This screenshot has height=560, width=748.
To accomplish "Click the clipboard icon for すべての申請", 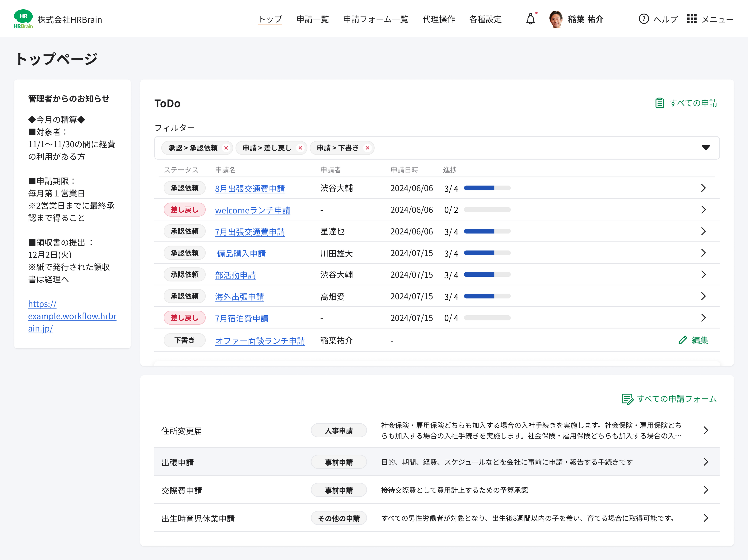I will pos(659,103).
